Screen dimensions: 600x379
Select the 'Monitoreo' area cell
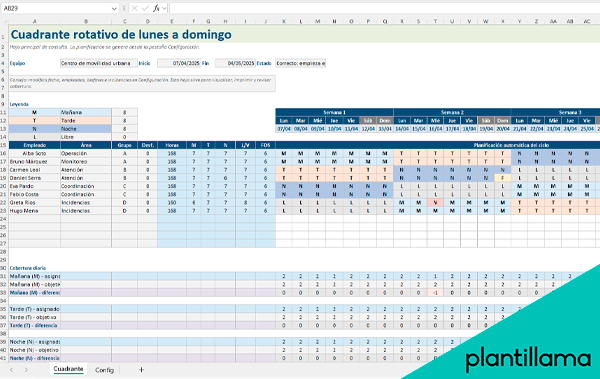[x=86, y=162]
